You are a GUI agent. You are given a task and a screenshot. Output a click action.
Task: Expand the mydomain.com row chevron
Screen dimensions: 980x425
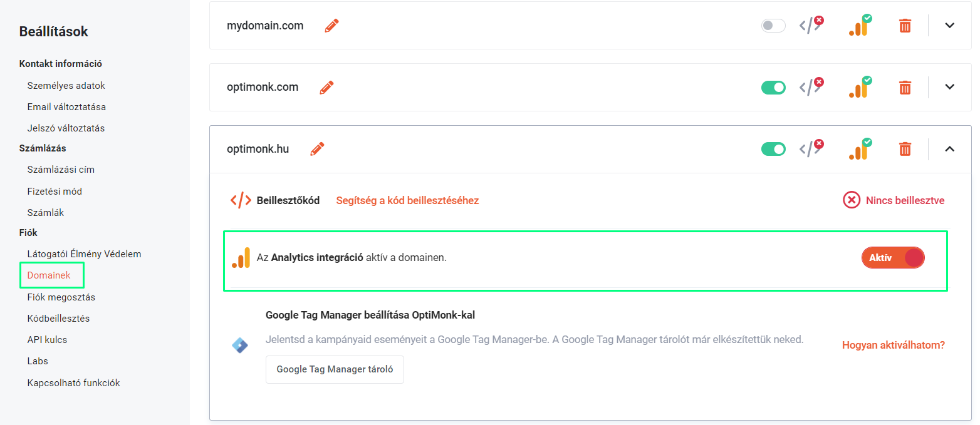point(949,26)
